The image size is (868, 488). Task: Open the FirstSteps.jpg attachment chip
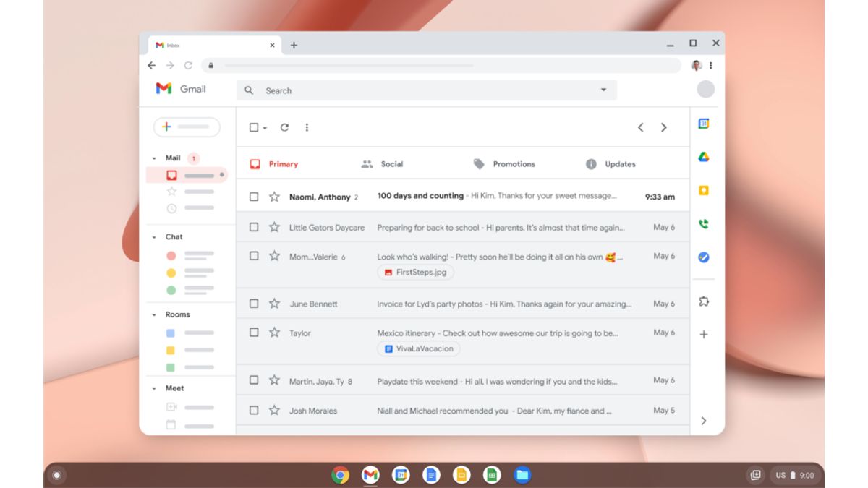416,273
